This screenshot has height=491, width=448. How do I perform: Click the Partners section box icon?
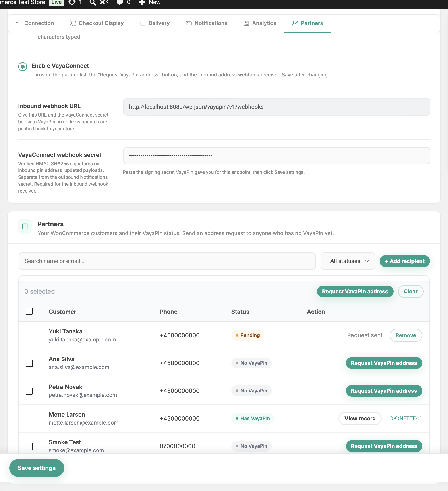25,226
